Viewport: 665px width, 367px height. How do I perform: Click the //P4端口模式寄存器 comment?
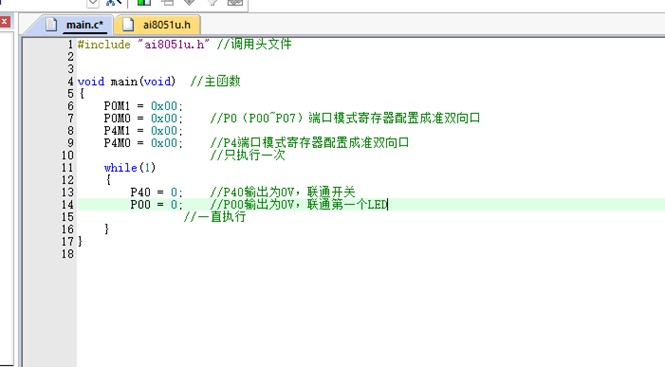tap(310, 143)
